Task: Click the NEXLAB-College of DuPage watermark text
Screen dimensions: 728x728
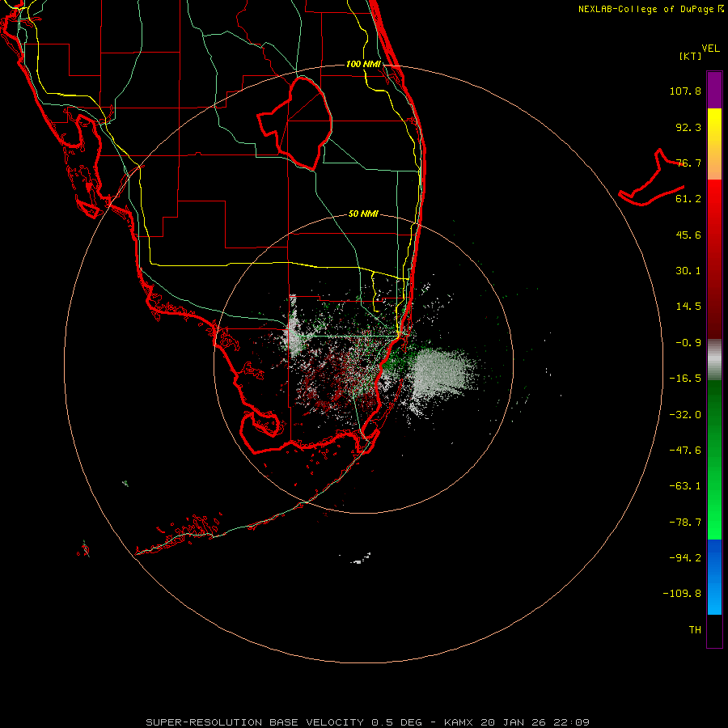Action: (650, 9)
